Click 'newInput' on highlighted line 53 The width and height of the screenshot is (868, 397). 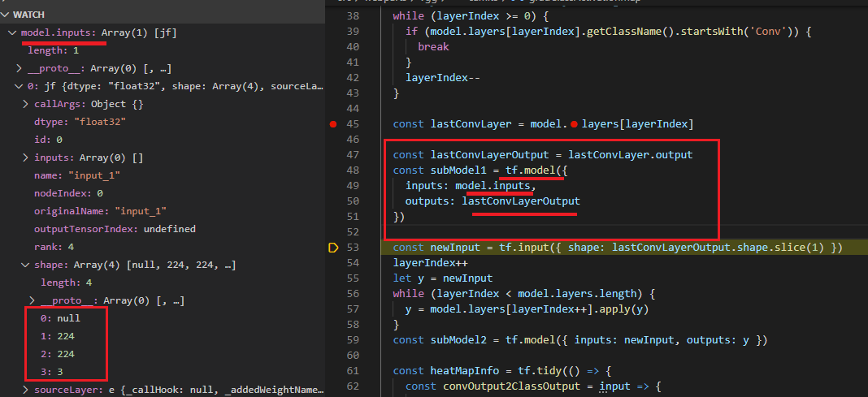[x=455, y=248]
